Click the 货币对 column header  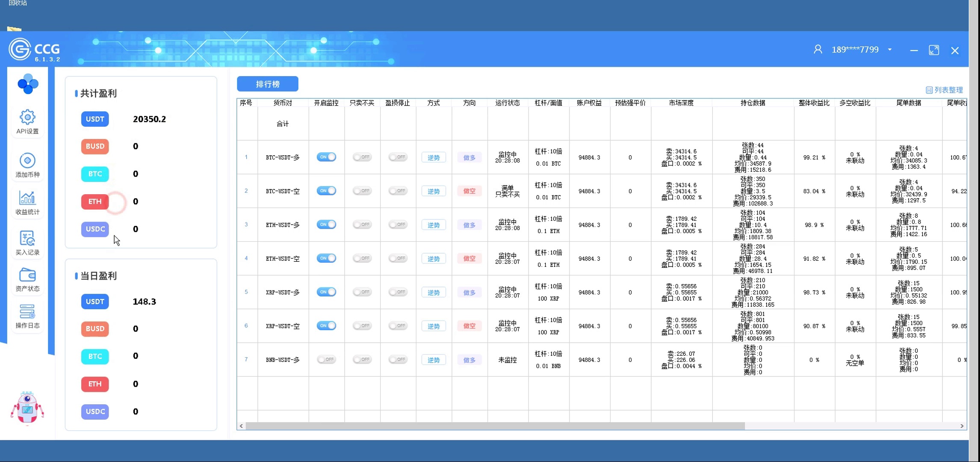coord(283,103)
